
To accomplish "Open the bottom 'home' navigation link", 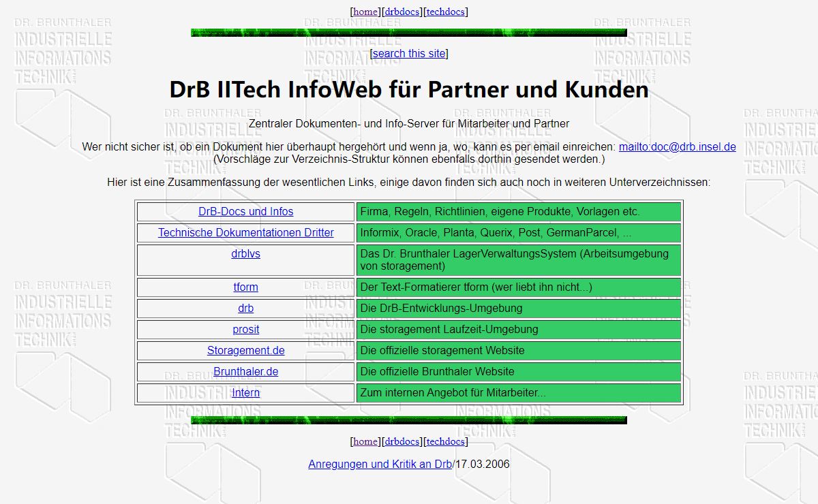I will coord(365,441).
